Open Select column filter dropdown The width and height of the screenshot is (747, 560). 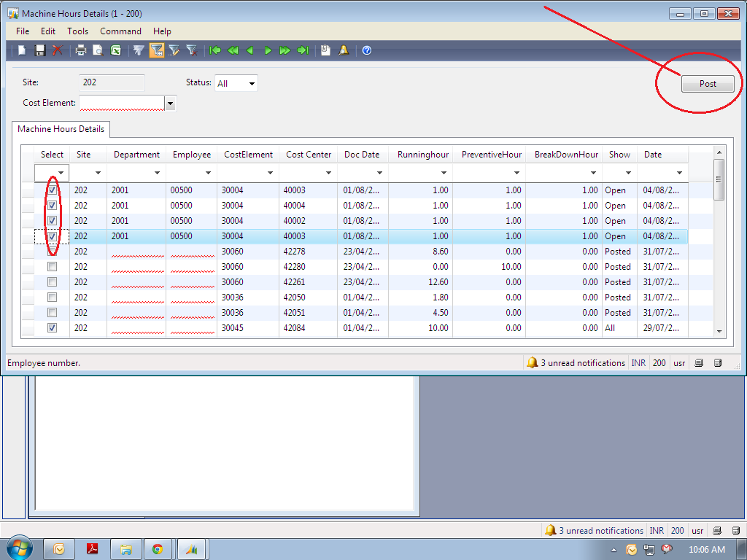point(61,172)
